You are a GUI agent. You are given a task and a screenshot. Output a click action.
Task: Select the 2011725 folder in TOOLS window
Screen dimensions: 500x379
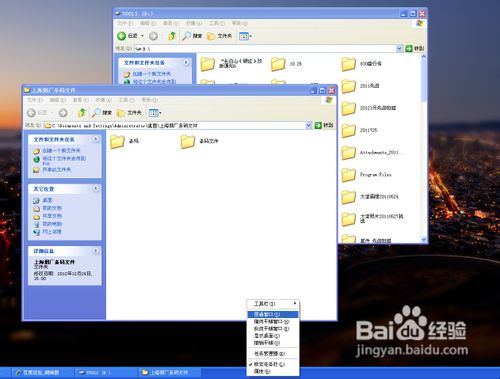(x=349, y=130)
